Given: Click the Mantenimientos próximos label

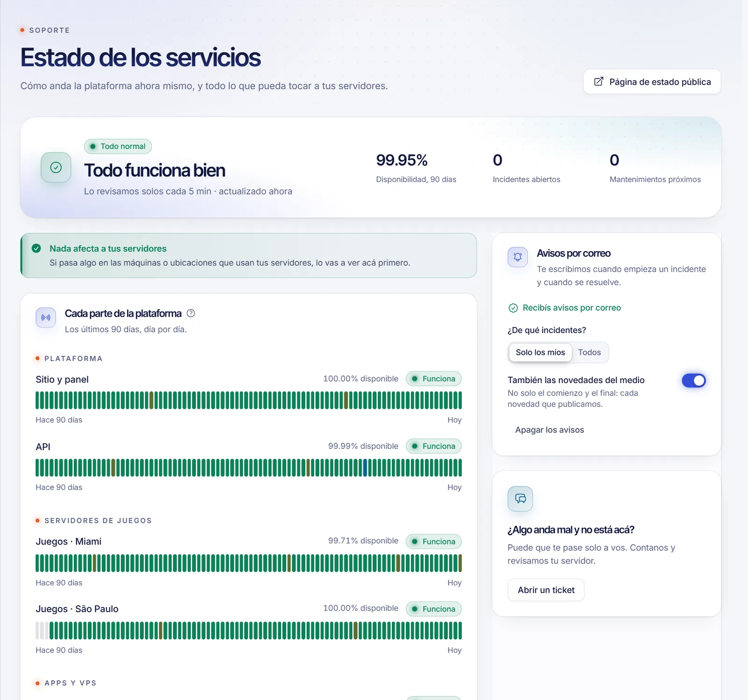Looking at the screenshot, I should coord(655,180).
